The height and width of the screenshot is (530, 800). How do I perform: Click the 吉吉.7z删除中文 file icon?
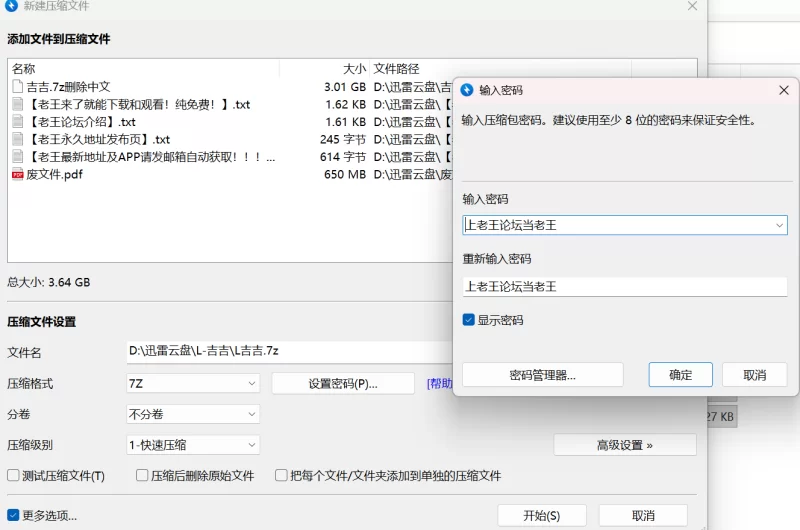point(17,87)
